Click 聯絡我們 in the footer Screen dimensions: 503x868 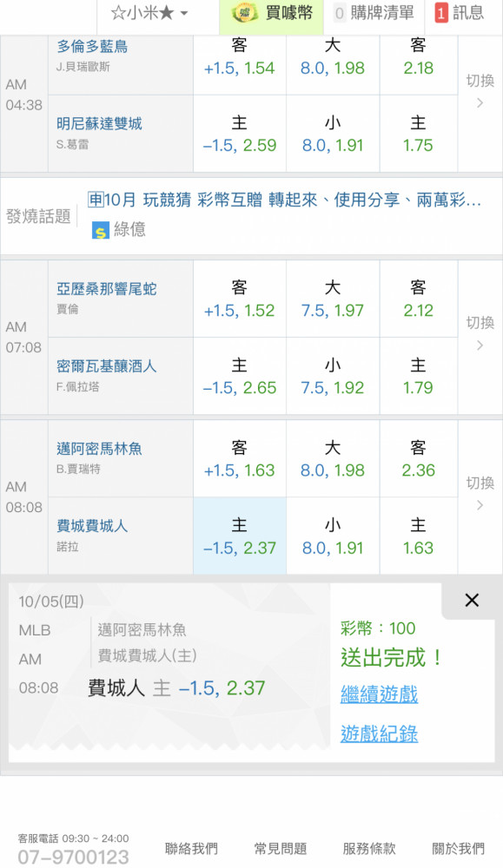pyautogui.click(x=191, y=848)
